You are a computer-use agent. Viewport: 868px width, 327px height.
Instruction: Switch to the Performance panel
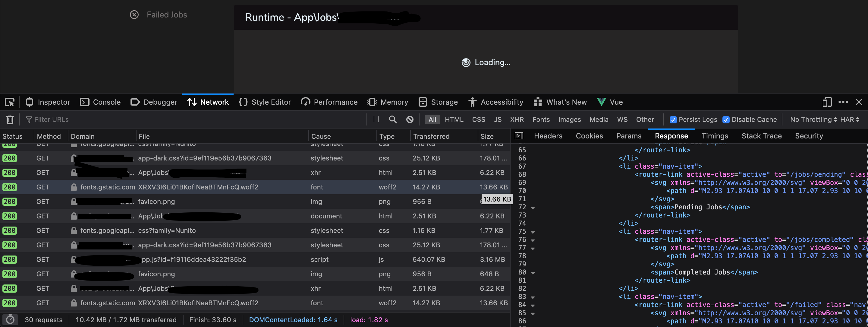329,102
